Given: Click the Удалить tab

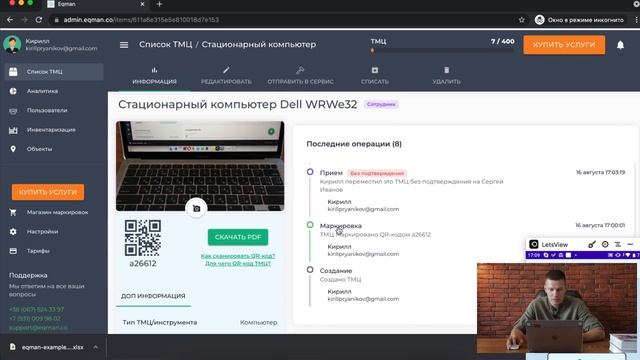Looking at the screenshot, I should click(x=446, y=76).
